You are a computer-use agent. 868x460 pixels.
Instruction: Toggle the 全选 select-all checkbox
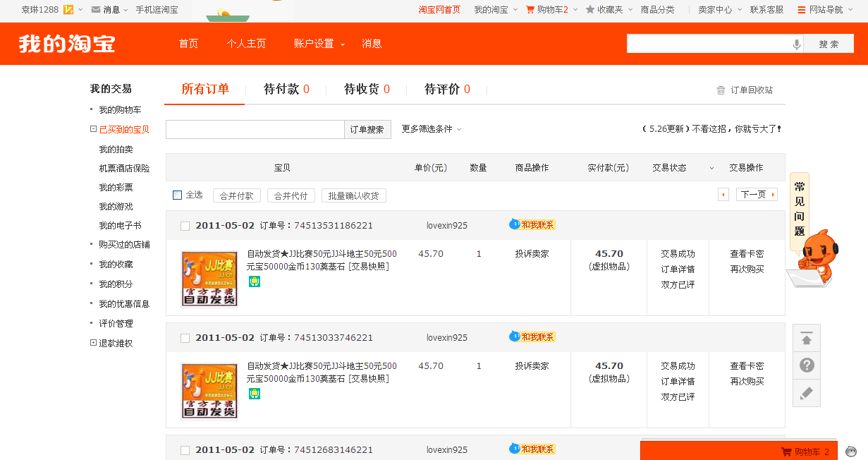[178, 195]
